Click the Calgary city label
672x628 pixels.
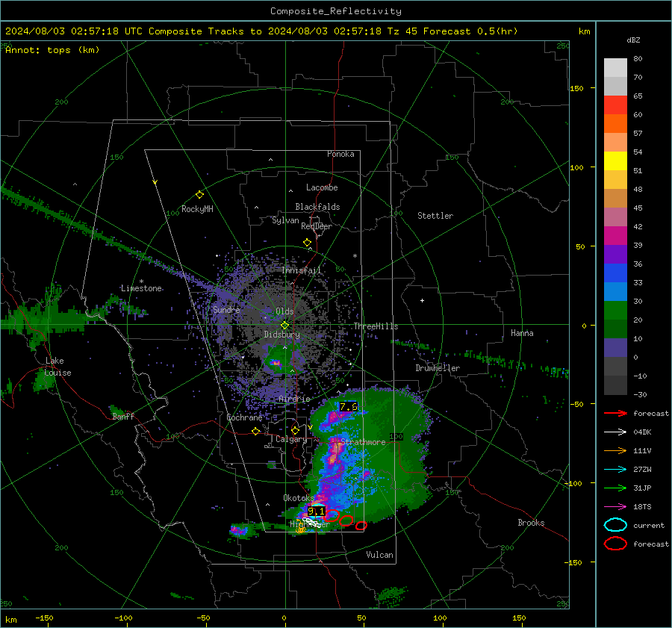[x=291, y=439]
